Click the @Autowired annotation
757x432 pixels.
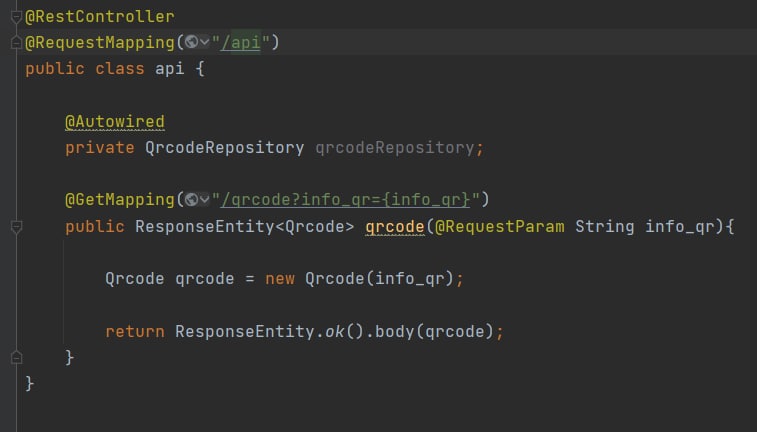115,122
